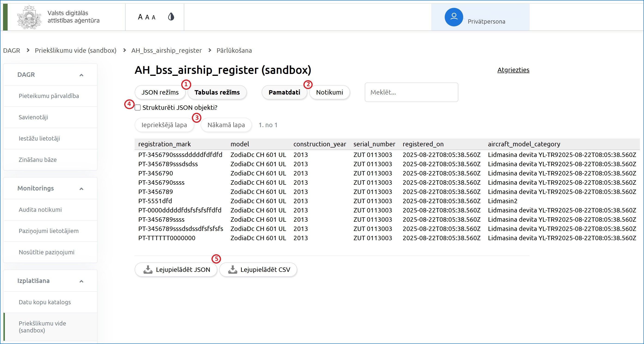The width and height of the screenshot is (644, 344).
Task: Click the agency coat of arms logo
Action: click(29, 17)
